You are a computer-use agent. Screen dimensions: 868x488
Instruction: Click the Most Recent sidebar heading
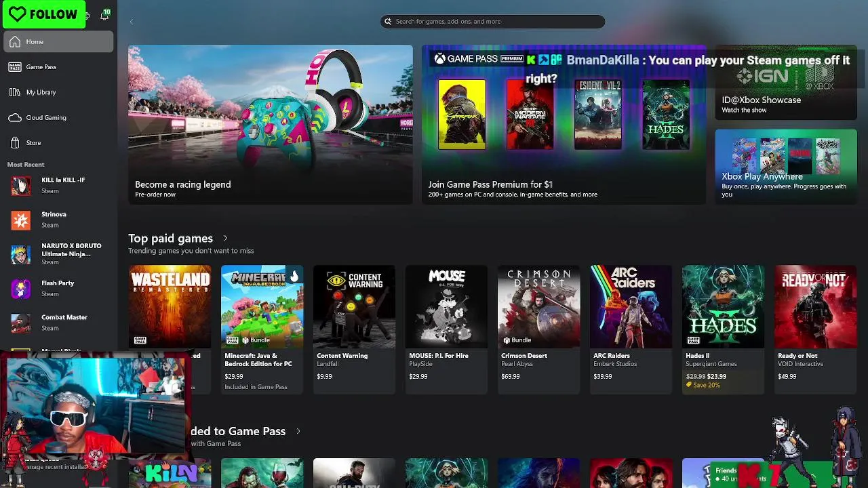tap(26, 165)
